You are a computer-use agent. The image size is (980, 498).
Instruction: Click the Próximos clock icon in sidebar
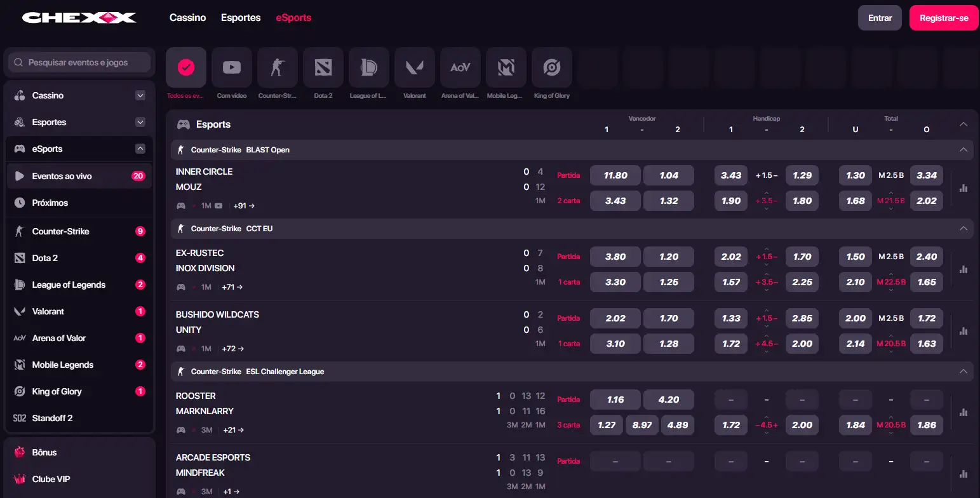click(x=20, y=203)
